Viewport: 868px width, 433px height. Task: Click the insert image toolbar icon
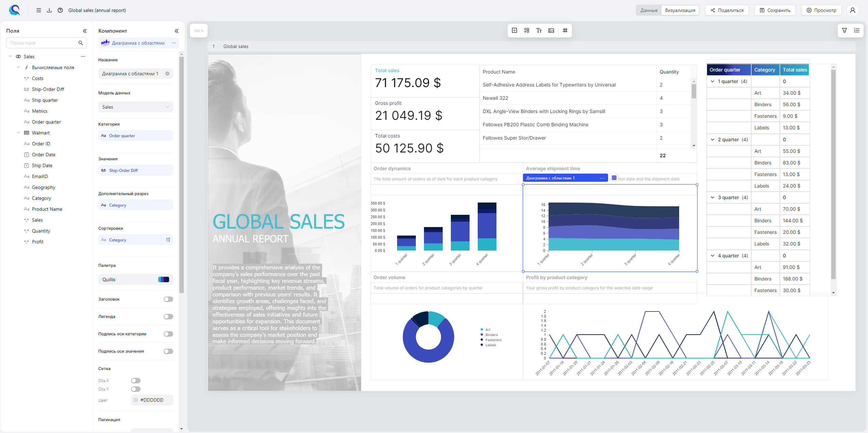[551, 31]
